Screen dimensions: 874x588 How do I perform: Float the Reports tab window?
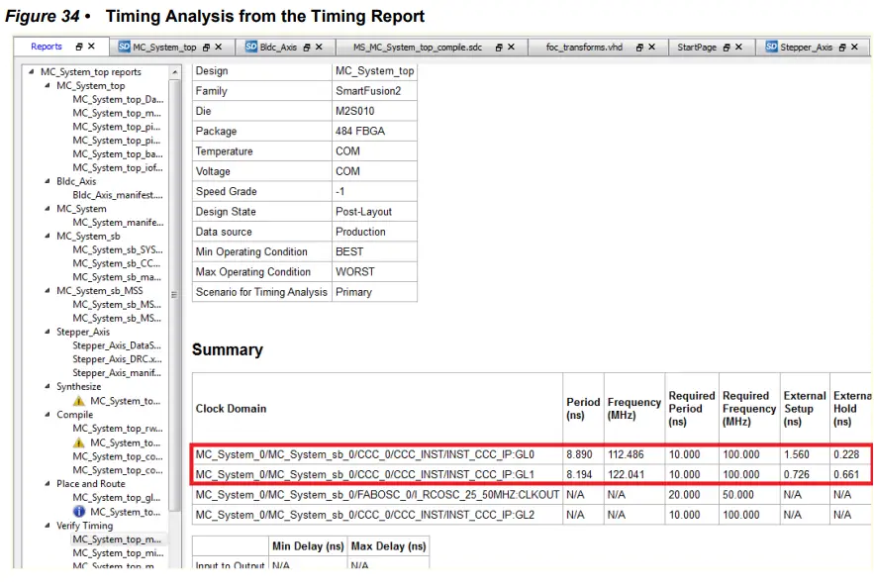click(79, 47)
